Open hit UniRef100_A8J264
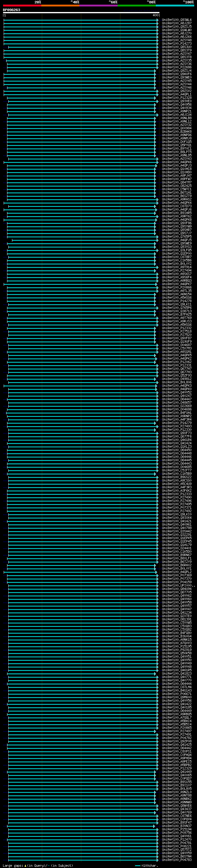 pyautogui.click(x=177, y=37)
